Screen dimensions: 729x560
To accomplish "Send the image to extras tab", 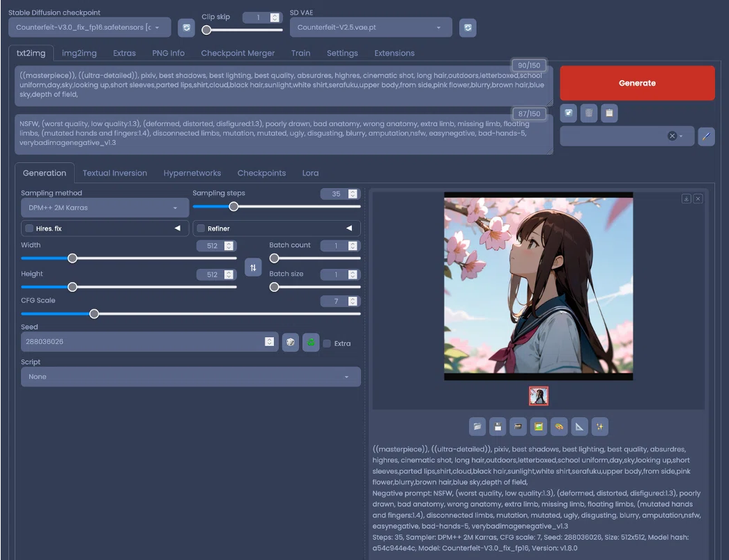I will [x=579, y=426].
